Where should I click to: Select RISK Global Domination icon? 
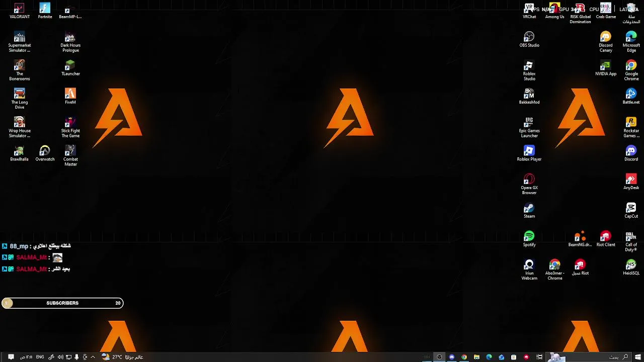click(580, 14)
